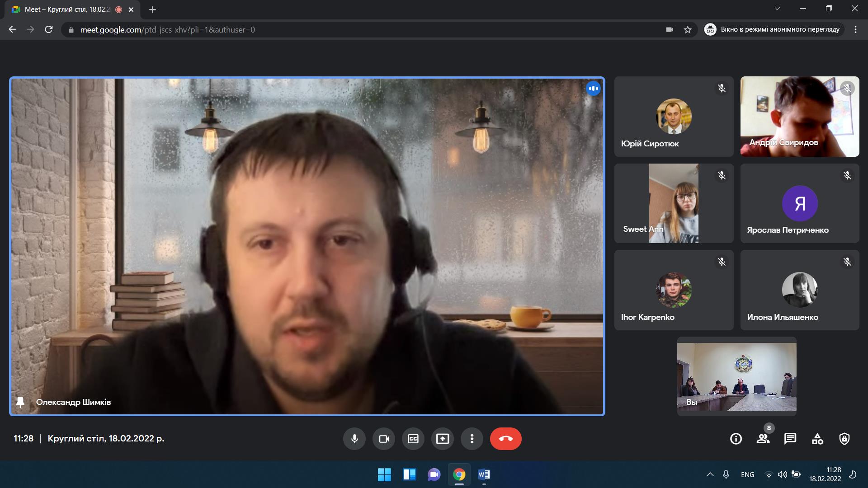Expand the hidden system tray icons

tap(710, 474)
